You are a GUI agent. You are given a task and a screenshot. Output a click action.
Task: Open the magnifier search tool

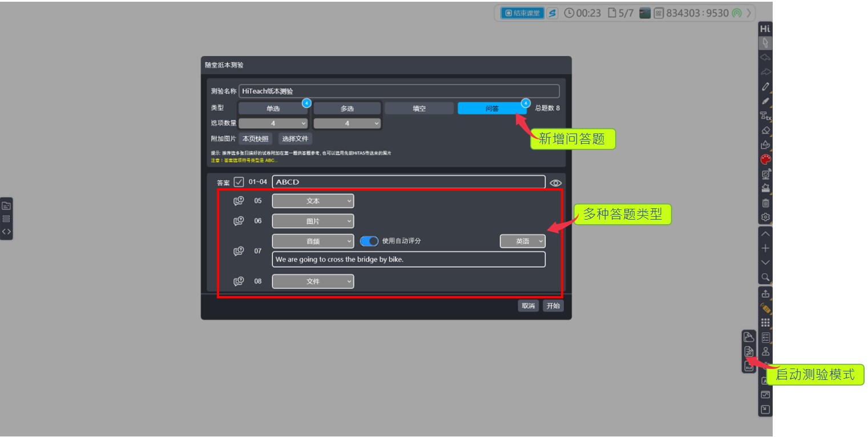tap(766, 276)
